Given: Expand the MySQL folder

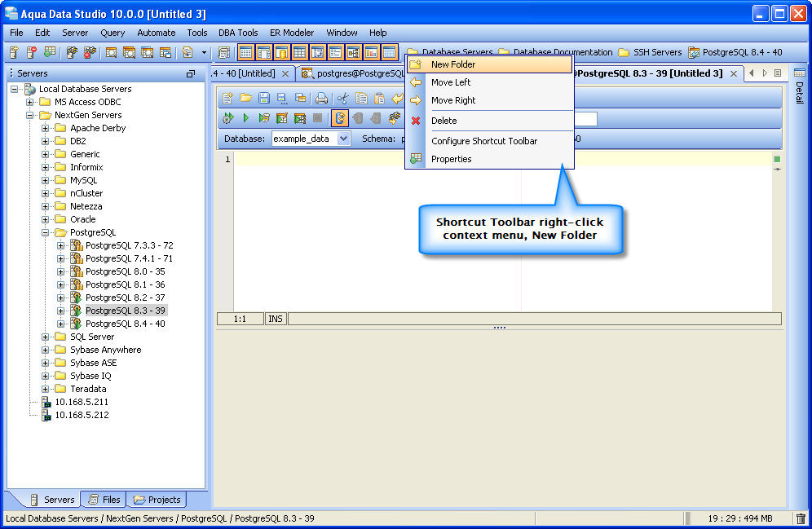Looking at the screenshot, I should pos(46,180).
